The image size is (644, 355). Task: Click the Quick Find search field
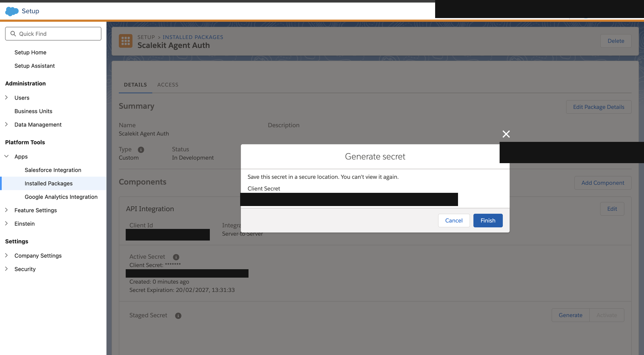(53, 34)
